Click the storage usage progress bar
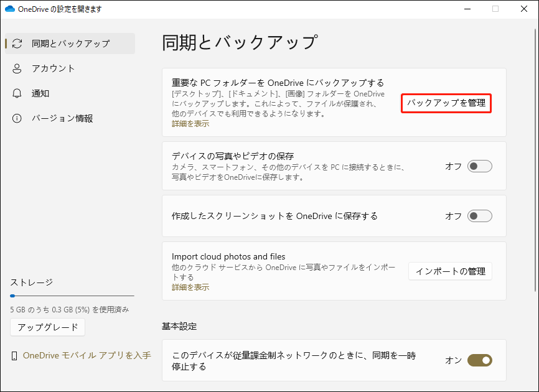This screenshot has width=539, height=392. (x=72, y=296)
